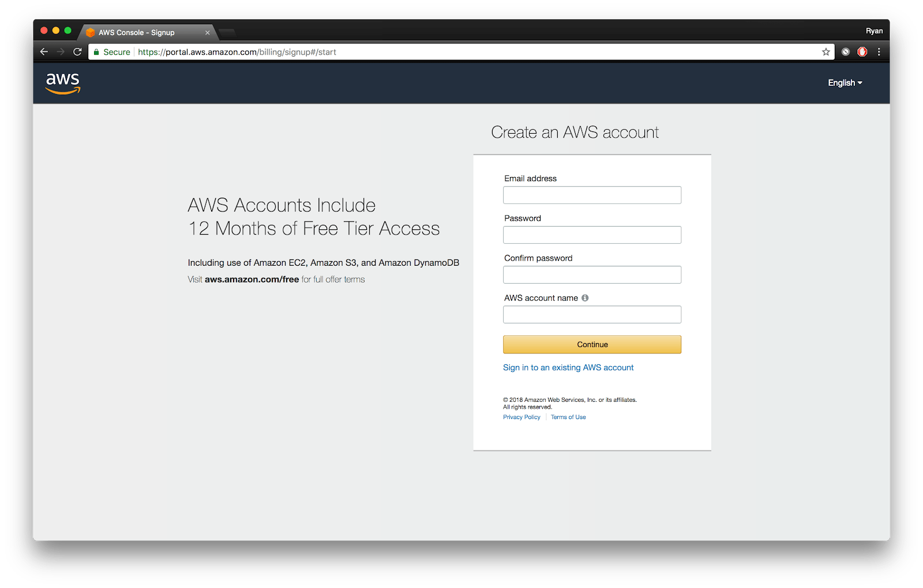The width and height of the screenshot is (923, 588).
Task: Click the orange favicon on the browser tab
Action: (91, 32)
